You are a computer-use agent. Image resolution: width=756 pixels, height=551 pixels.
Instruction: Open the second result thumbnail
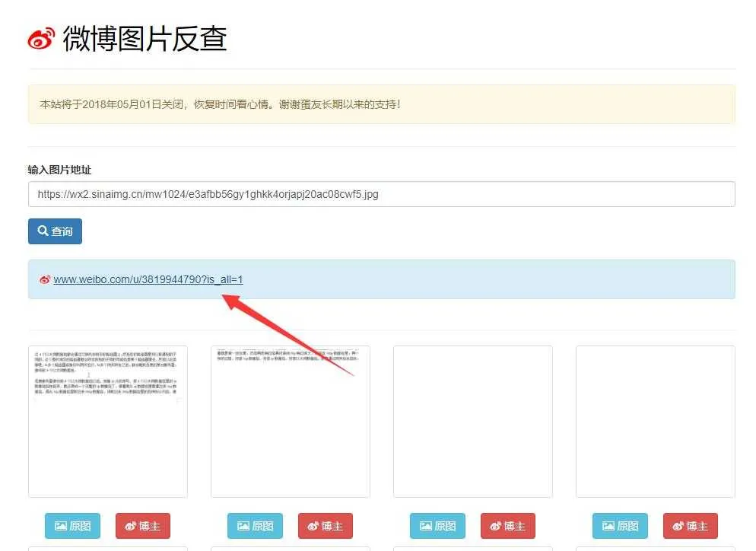coord(290,421)
